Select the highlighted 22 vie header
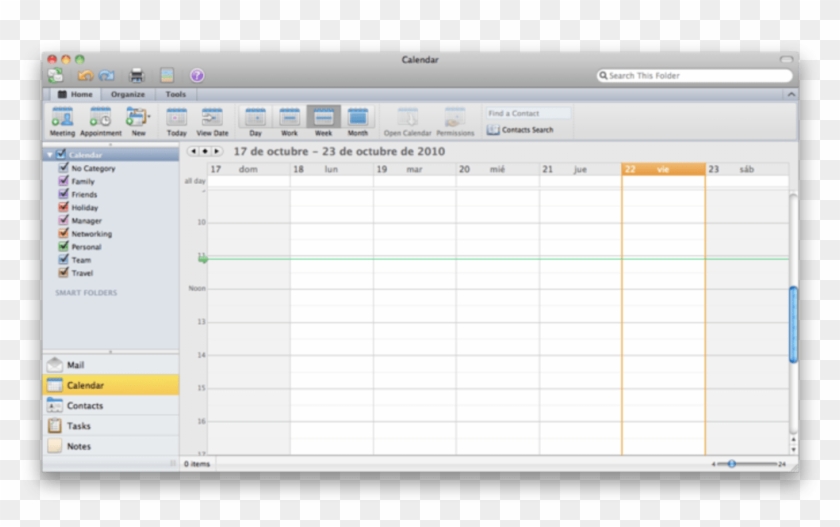Image resolution: width=840 pixels, height=527 pixels. tap(664, 169)
